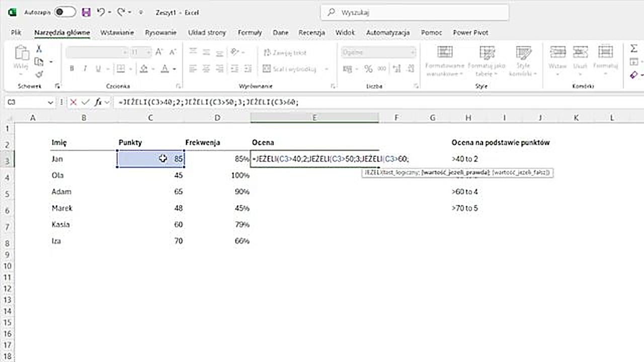The image size is (644, 362).
Task: Open the number format Ogólne dropdown
Action: point(413,52)
